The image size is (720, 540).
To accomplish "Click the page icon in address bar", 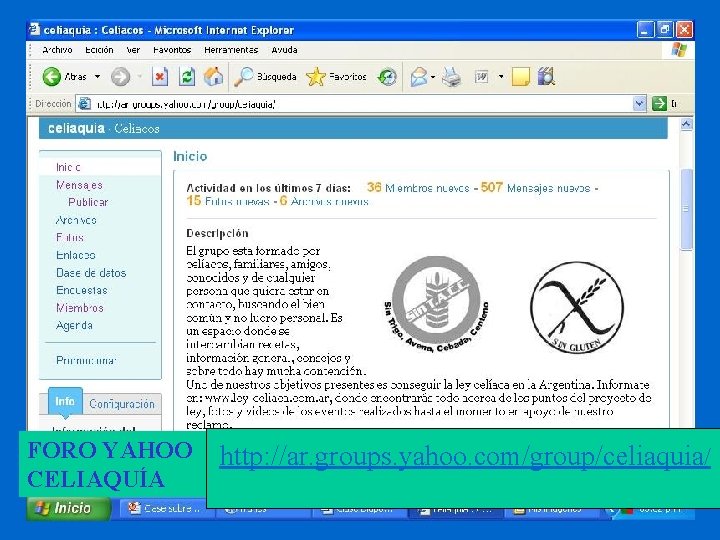I will tap(84, 104).
